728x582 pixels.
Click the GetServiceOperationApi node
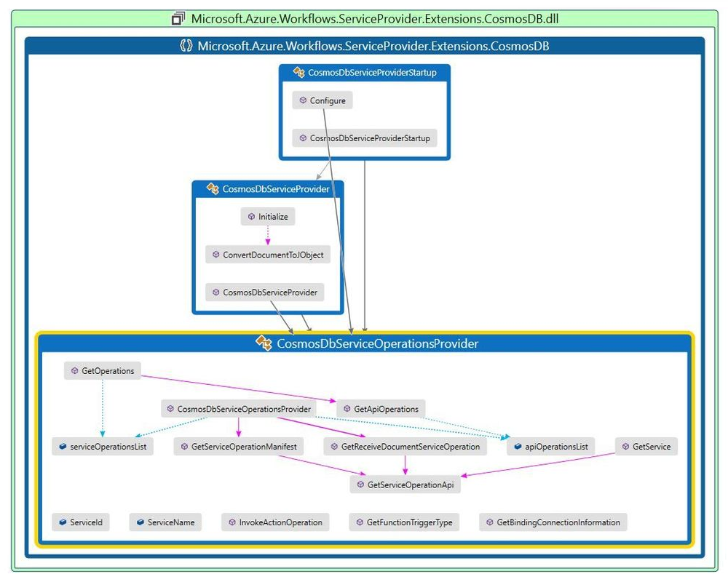click(x=405, y=484)
